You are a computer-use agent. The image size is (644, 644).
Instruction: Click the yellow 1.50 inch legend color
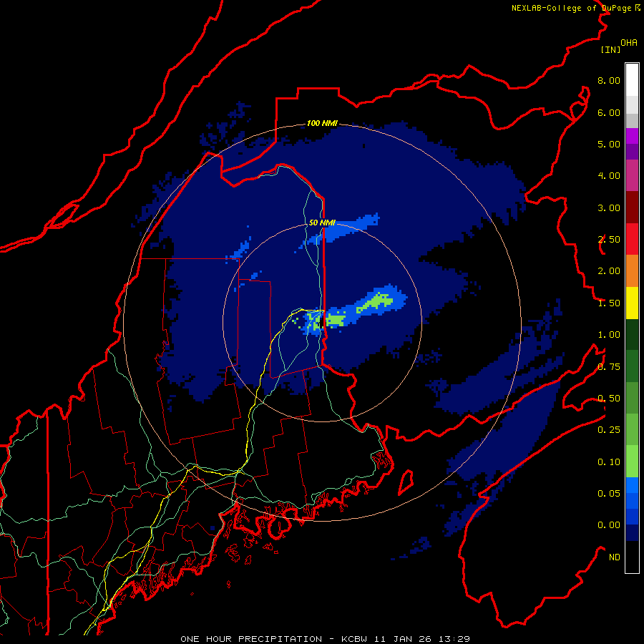(632, 303)
